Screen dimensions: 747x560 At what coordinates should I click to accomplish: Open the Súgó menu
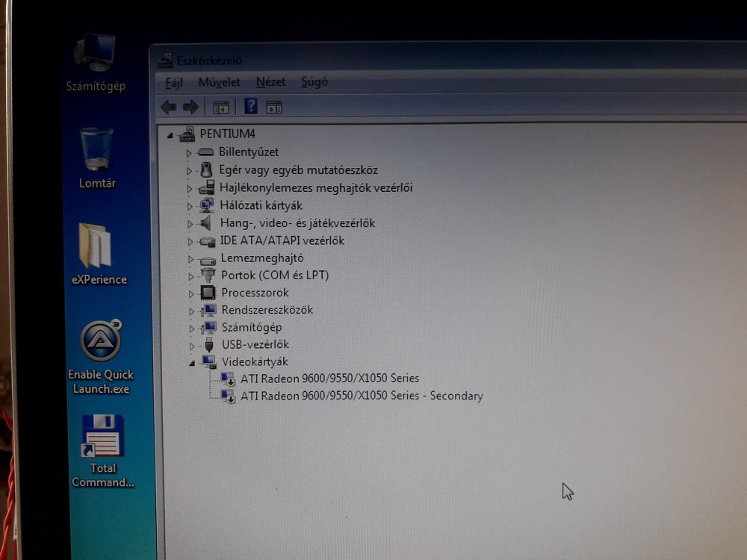314,82
